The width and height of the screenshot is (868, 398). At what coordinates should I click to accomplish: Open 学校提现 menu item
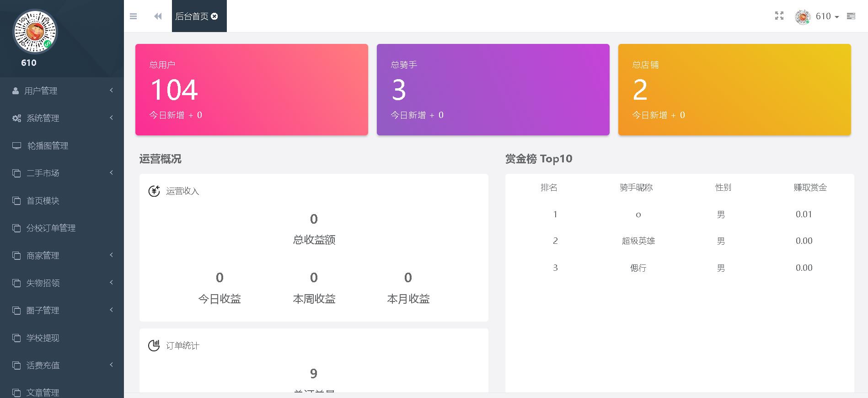click(x=43, y=338)
